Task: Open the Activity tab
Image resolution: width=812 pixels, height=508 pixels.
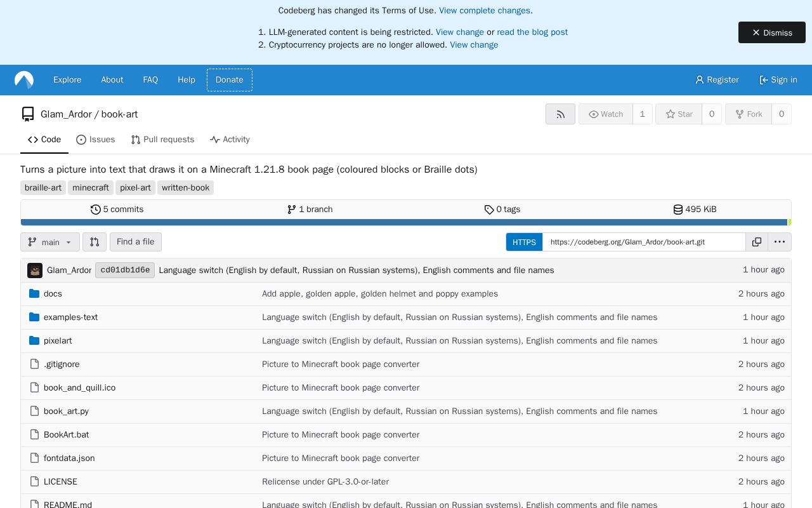Action: 230,140
